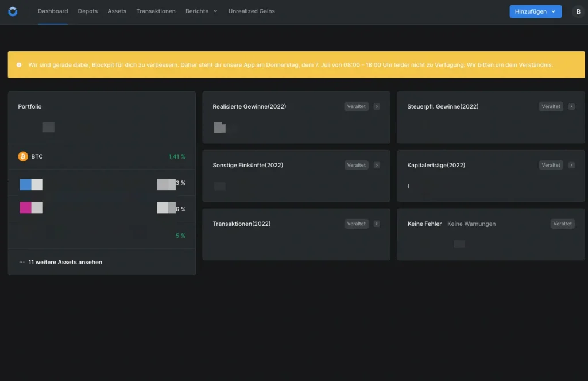
Task: Select the BTC row in the Portfolio
Action: point(102,156)
